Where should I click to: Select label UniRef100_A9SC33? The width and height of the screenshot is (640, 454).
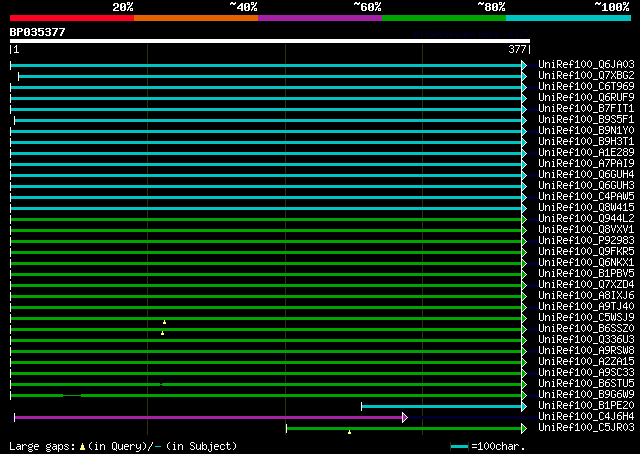(586, 373)
